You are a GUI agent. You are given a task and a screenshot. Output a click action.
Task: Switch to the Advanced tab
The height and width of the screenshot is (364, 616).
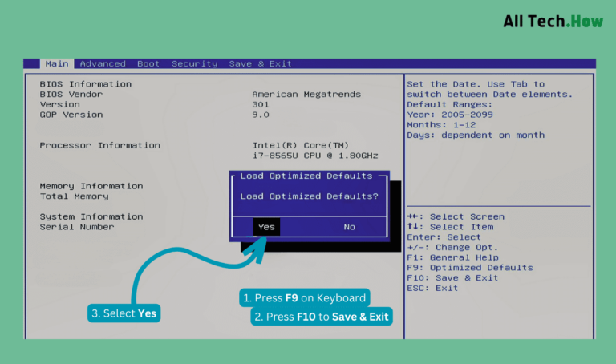103,64
